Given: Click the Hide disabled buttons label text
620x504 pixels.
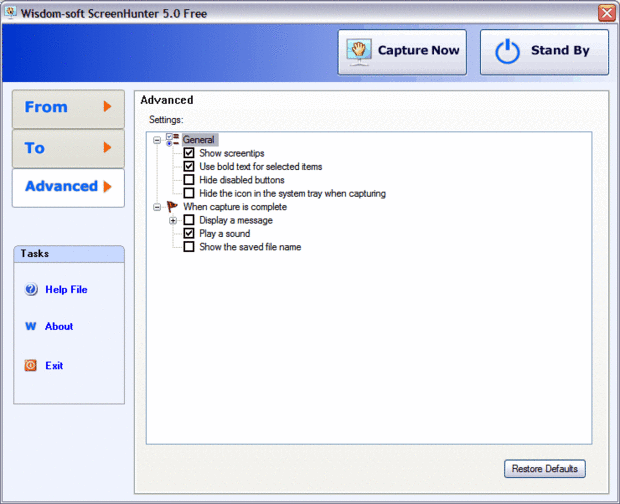Looking at the screenshot, I should click(x=242, y=180).
